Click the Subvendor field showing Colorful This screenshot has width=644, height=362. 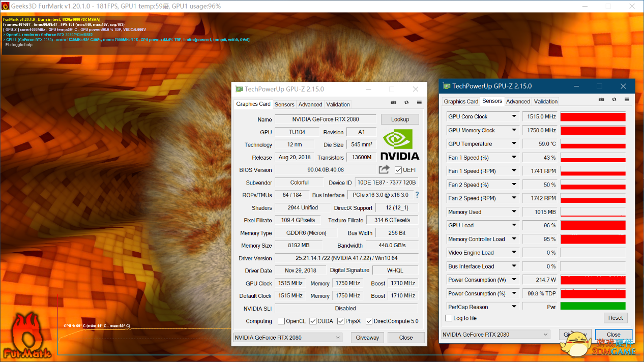[x=299, y=183]
